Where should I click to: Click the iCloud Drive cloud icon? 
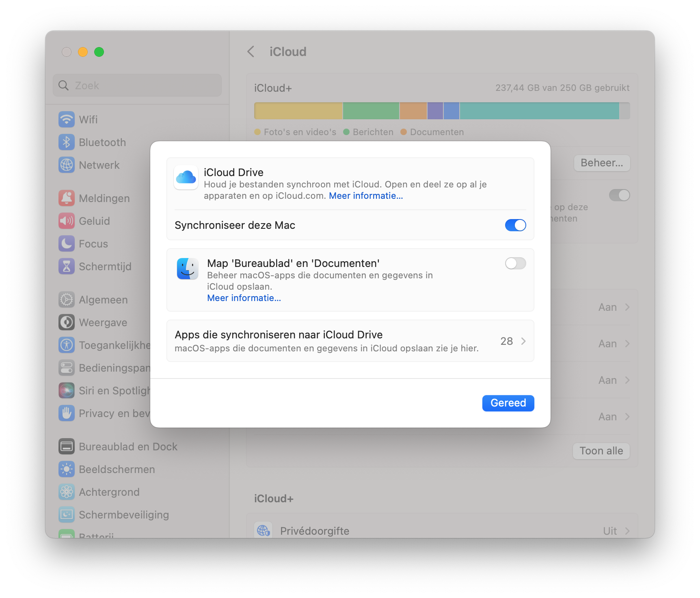[x=186, y=177]
